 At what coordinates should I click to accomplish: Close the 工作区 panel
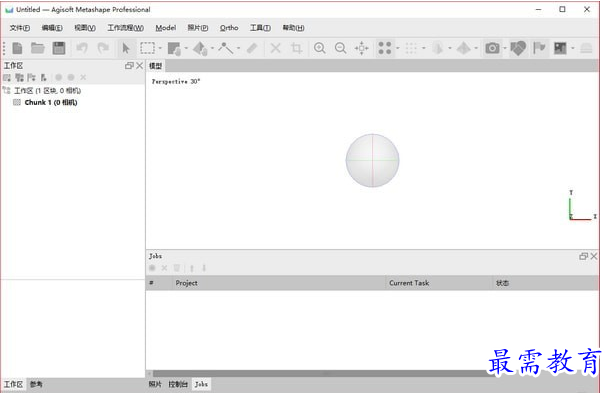[139, 65]
